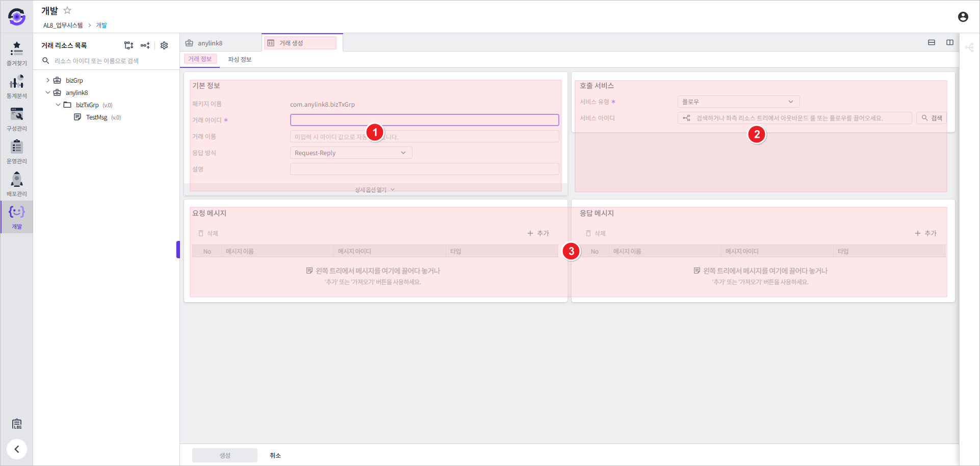
Task: Collapse the sidebar with the back arrow
Action: click(17, 449)
